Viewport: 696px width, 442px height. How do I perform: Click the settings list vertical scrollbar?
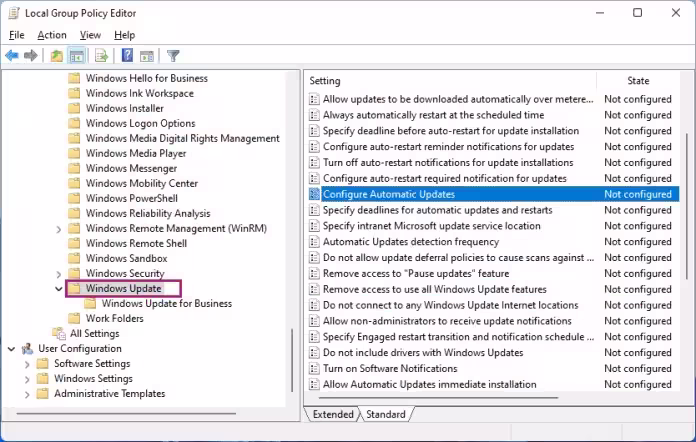point(687,206)
